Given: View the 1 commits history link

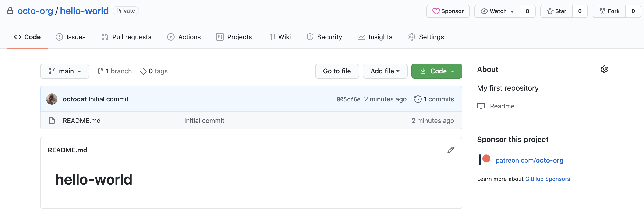Looking at the screenshot, I should [434, 99].
